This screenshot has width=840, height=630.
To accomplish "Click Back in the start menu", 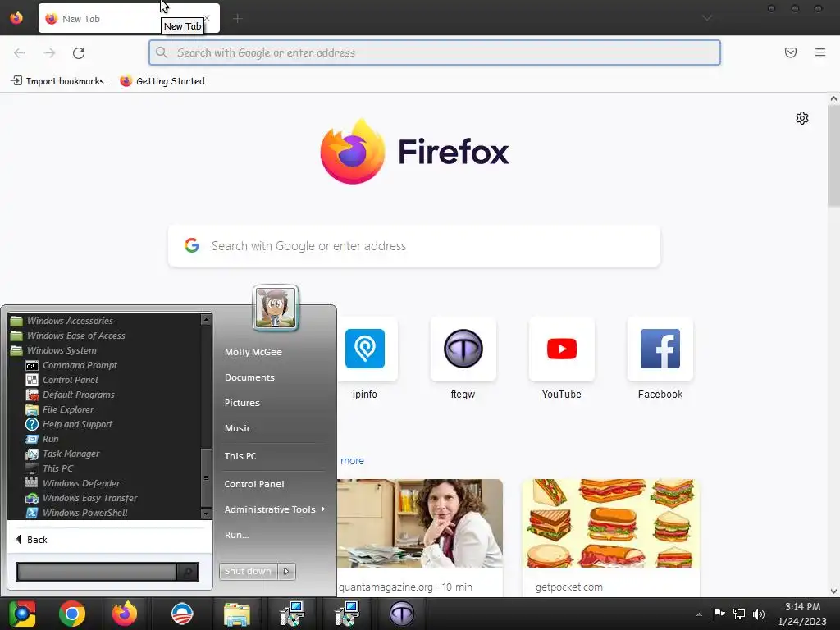I will point(32,540).
